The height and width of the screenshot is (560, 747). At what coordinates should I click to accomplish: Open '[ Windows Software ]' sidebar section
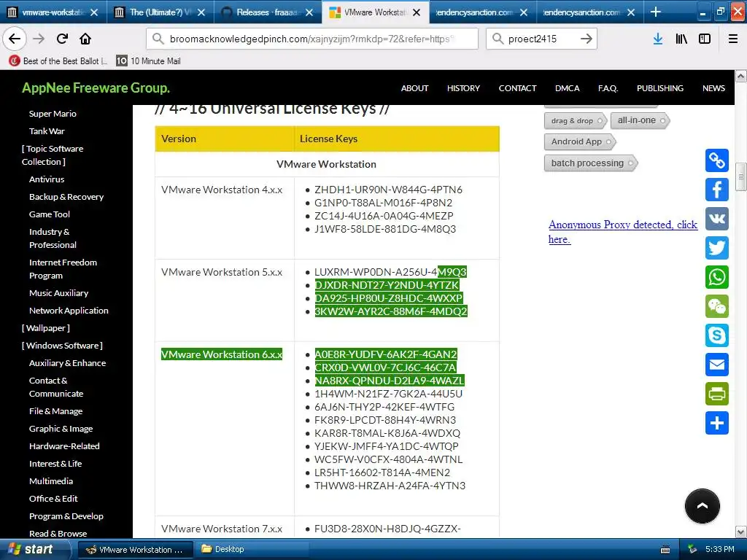click(x=62, y=345)
